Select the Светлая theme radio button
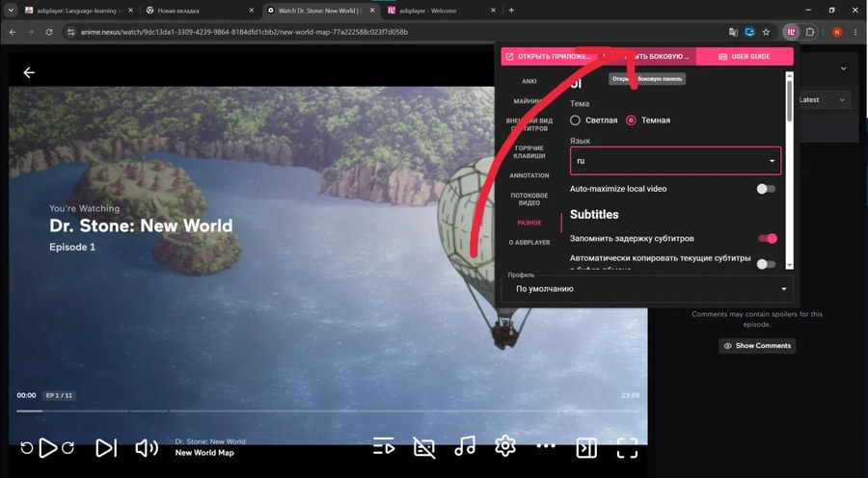Screen dimensions: 868x478 575,120
